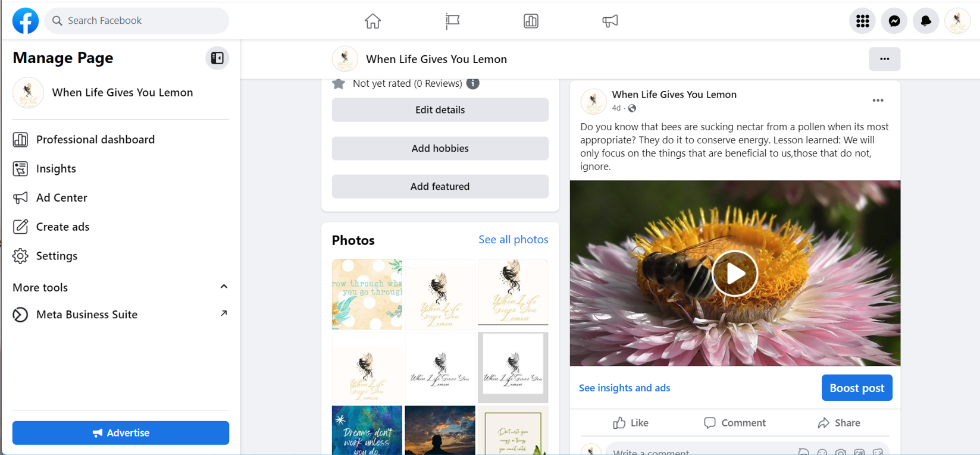Open Insights in the Manage Page sidebar
This screenshot has width=980, height=455.
(121, 169)
